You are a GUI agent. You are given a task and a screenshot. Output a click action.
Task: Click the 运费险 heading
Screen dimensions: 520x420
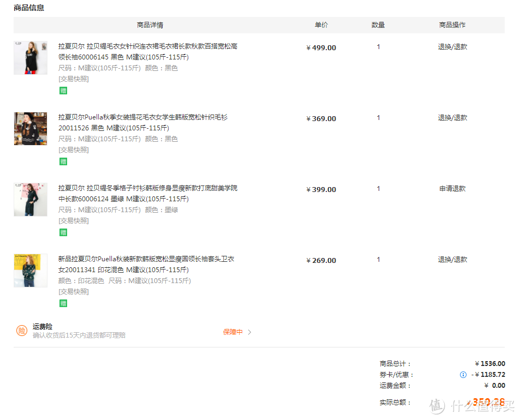43,327
